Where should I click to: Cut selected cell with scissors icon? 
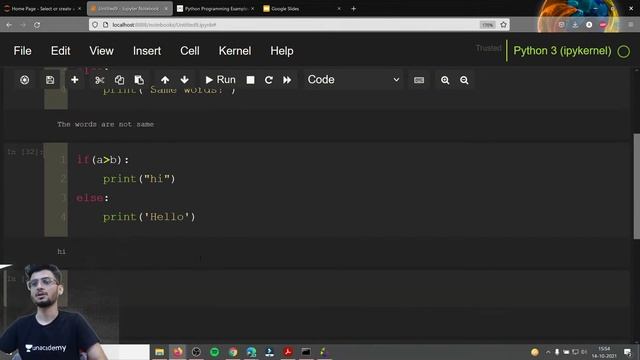click(100, 80)
